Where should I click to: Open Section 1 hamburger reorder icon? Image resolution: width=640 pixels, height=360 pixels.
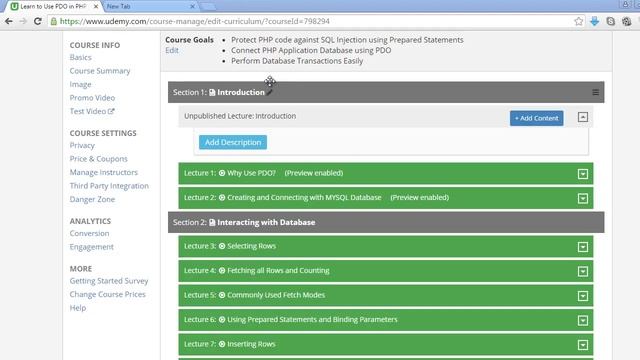tap(596, 92)
